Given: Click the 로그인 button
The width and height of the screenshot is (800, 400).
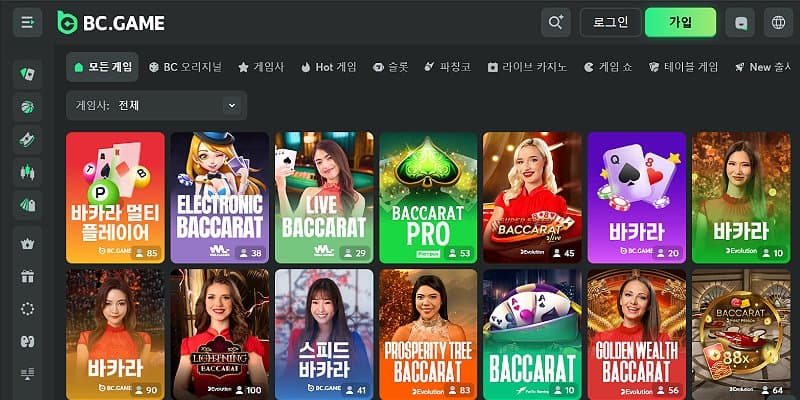Looking at the screenshot, I should pos(610,22).
